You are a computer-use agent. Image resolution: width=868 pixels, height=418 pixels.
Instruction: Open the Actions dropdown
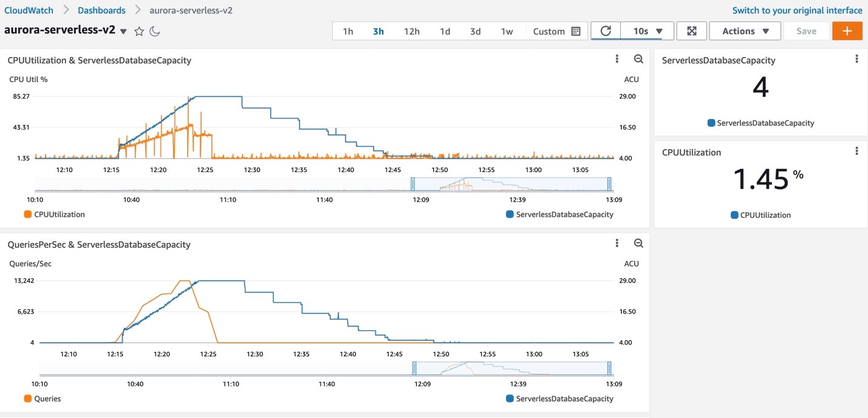coord(744,30)
